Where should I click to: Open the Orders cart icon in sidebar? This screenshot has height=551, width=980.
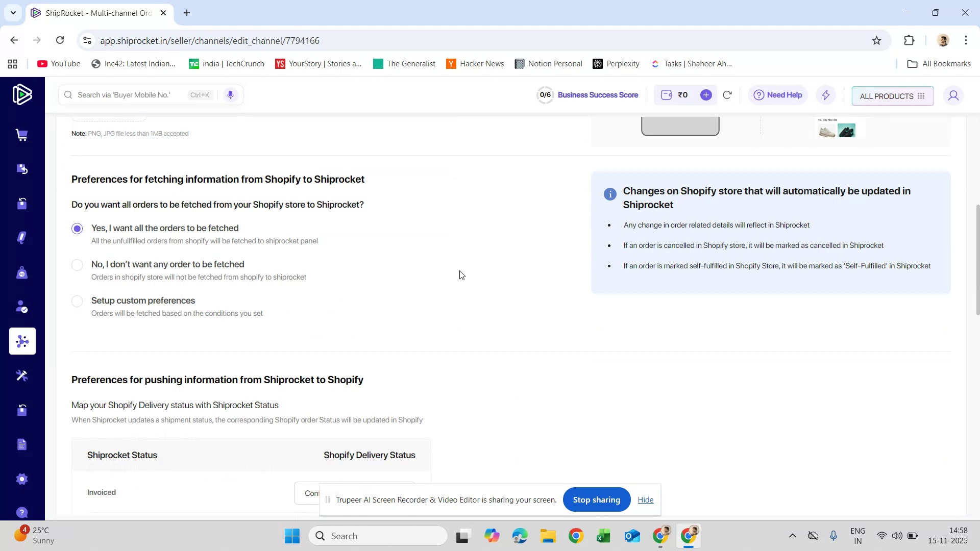tap(22, 135)
